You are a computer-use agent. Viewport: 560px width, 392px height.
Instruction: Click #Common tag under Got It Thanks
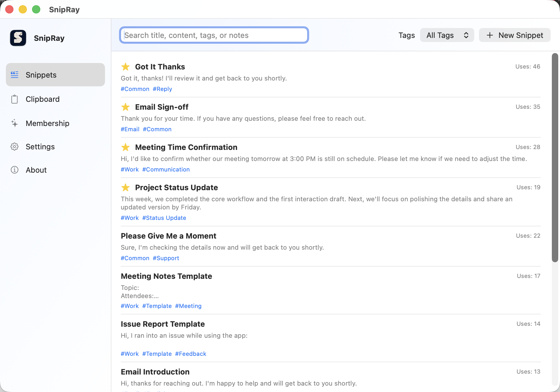pyautogui.click(x=135, y=89)
